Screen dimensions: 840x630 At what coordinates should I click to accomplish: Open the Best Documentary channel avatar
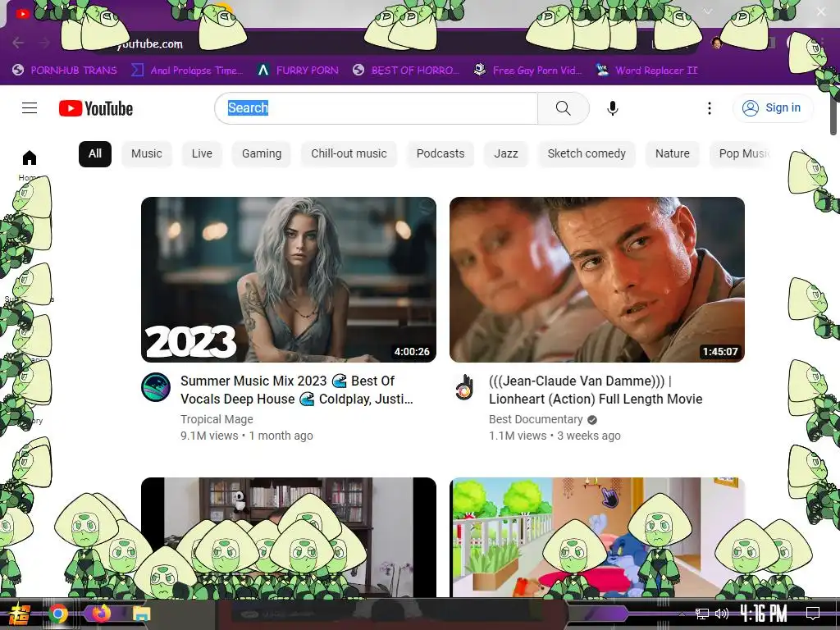(x=464, y=387)
